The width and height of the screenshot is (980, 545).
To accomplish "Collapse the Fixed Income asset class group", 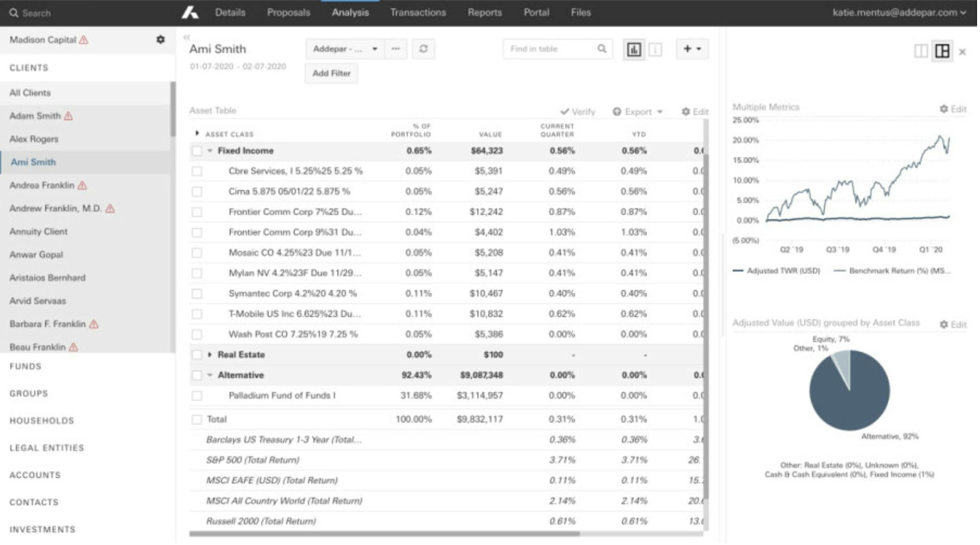I will pos(211,151).
